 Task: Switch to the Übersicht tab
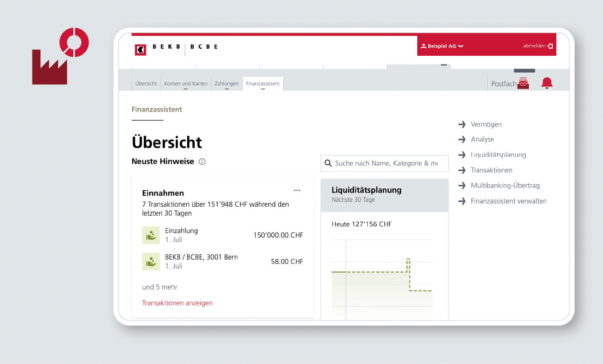(x=146, y=84)
